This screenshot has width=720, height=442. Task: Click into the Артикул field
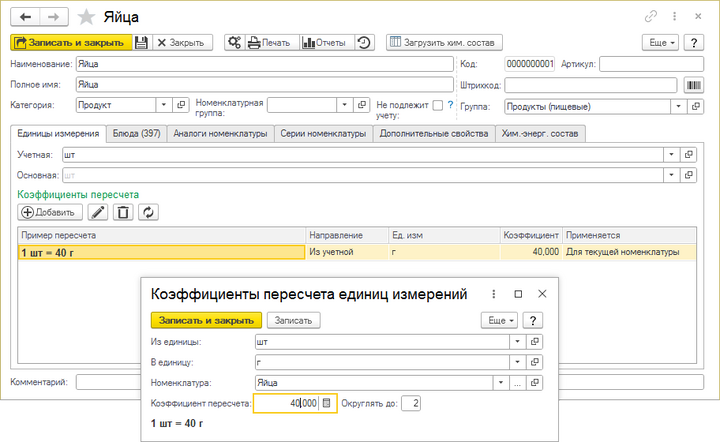tap(651, 64)
